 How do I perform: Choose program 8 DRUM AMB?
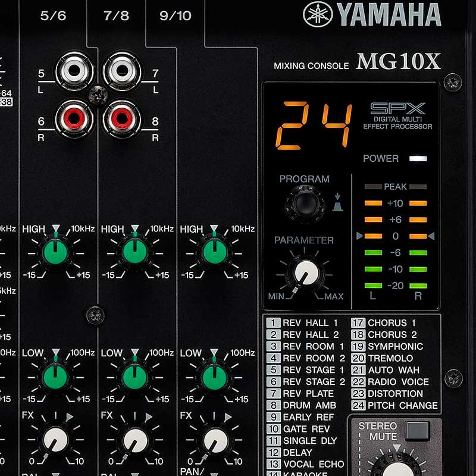coord(302,405)
